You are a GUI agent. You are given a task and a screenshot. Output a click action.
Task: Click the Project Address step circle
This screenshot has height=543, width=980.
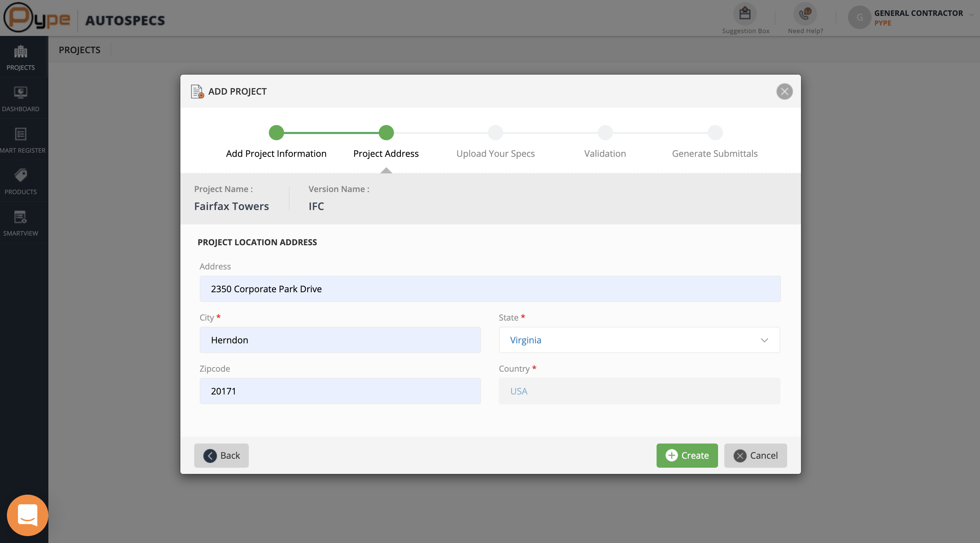point(386,133)
